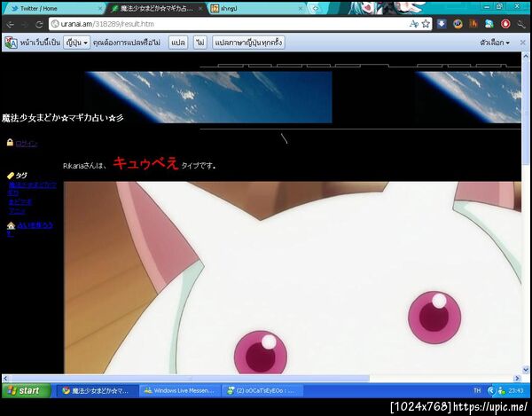Bookmark this page with the star icon
Viewport: 532px width, 416px height.
(x=426, y=24)
